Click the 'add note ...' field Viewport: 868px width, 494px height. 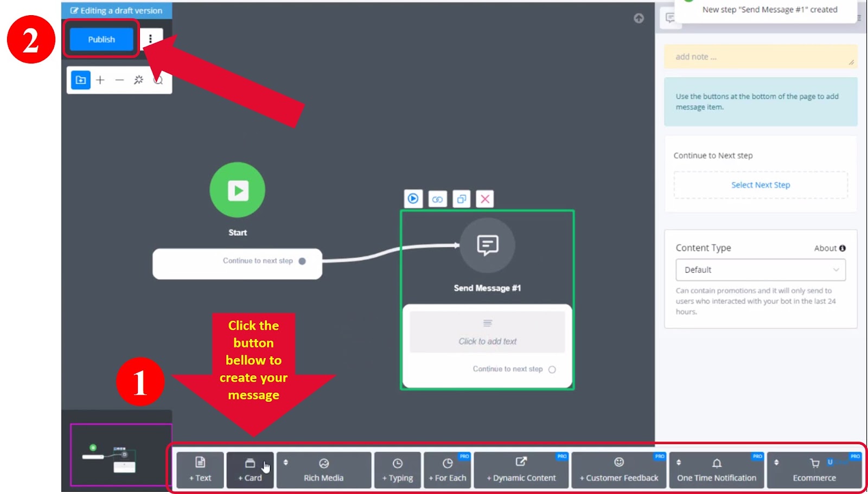pos(761,56)
